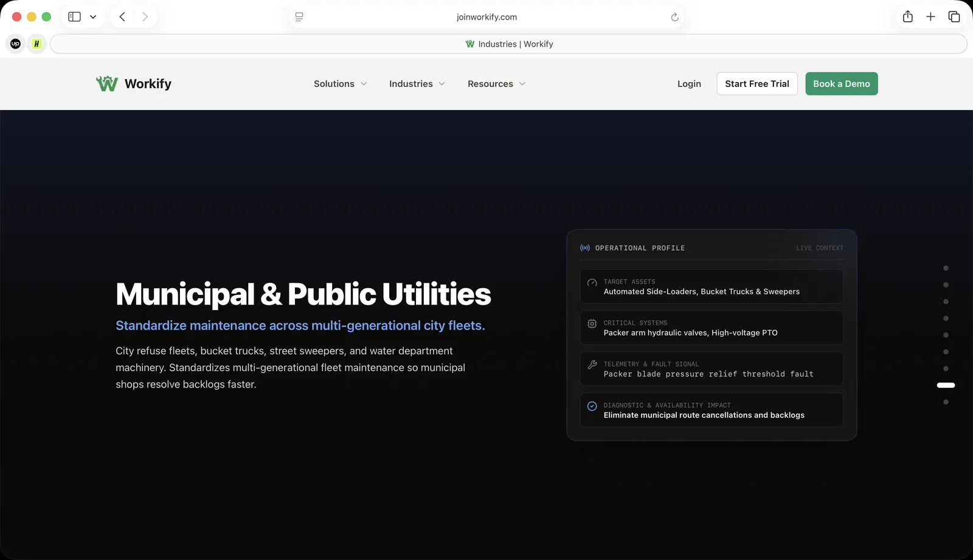973x560 pixels.
Task: Click the Workify brand name text
Action: coord(148,84)
